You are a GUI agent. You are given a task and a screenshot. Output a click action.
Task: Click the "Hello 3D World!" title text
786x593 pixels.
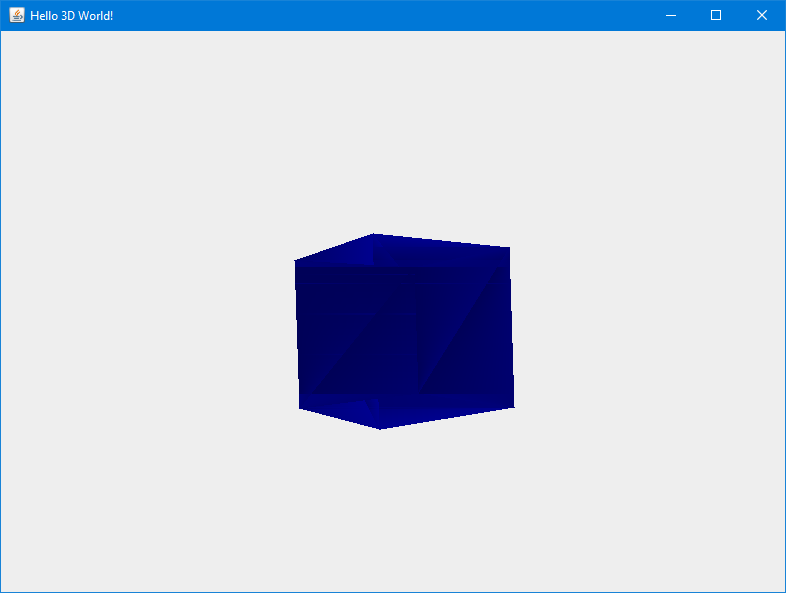72,16
